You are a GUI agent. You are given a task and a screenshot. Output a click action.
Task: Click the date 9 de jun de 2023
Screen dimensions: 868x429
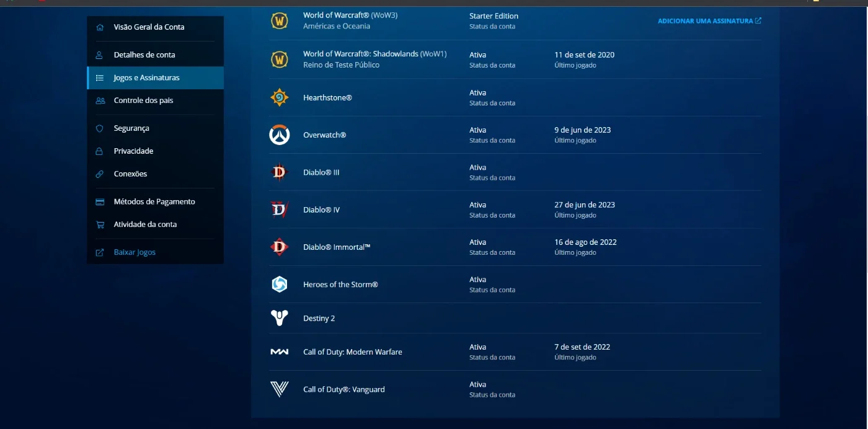[x=582, y=130]
